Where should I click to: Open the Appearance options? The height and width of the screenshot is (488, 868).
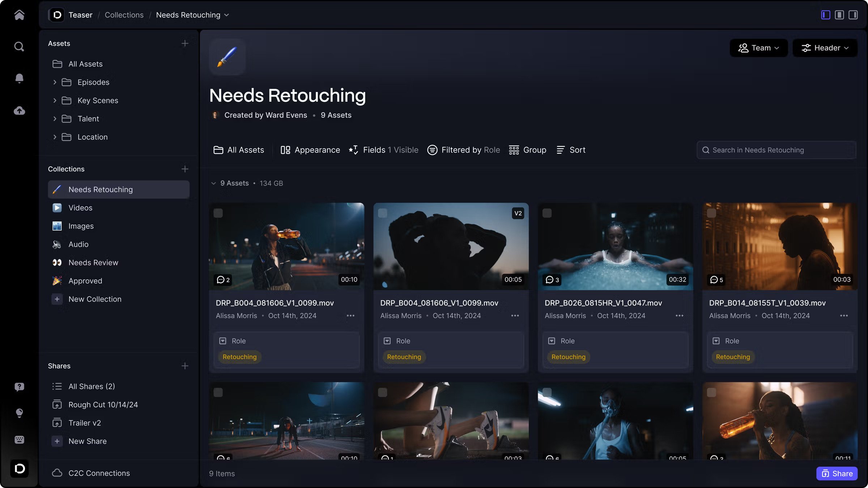(x=310, y=150)
